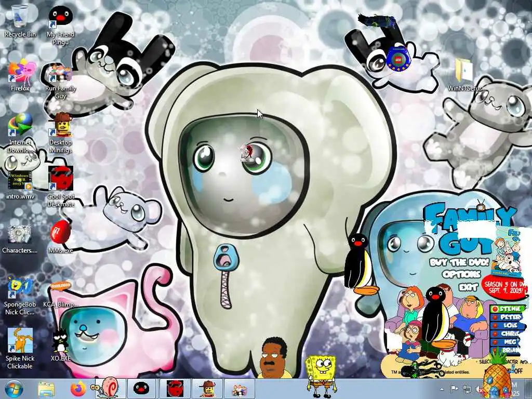
Task: Click the Family Guy DVD cover image
Action: (508, 252)
